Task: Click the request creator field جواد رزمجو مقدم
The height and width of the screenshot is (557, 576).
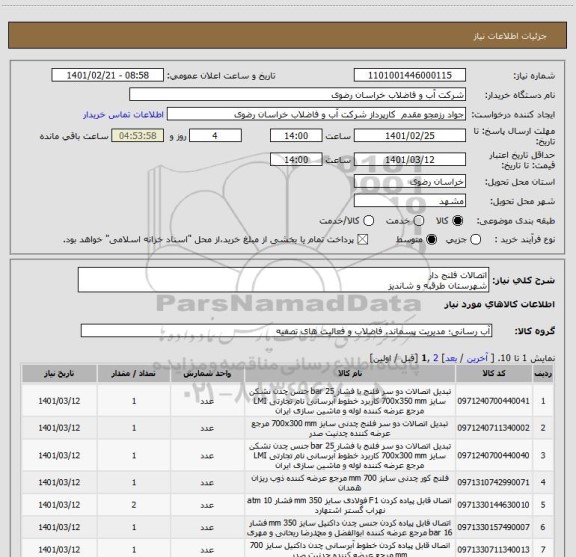Action: pyautogui.click(x=316, y=115)
